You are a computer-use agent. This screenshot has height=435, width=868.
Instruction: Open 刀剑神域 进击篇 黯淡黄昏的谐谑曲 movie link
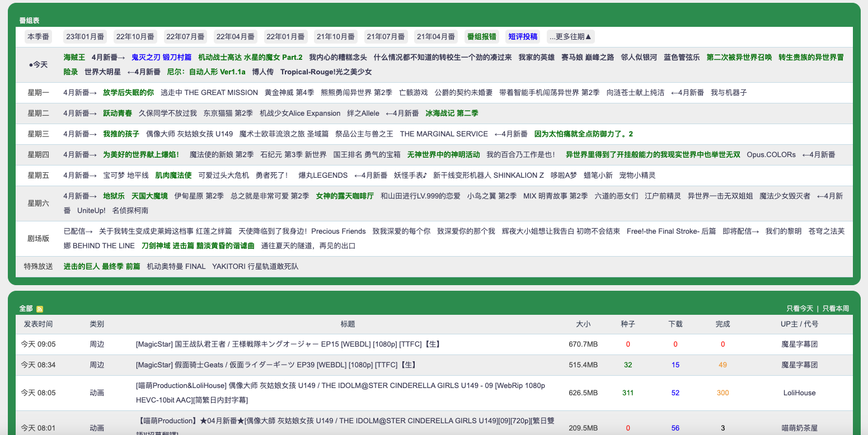[198, 246]
